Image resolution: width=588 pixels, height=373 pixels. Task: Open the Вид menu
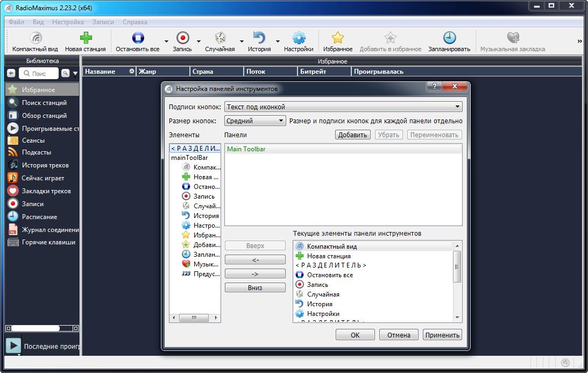point(38,22)
